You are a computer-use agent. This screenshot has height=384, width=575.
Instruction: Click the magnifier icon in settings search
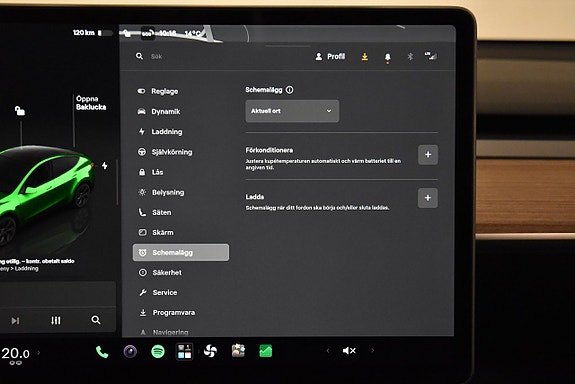(139, 56)
